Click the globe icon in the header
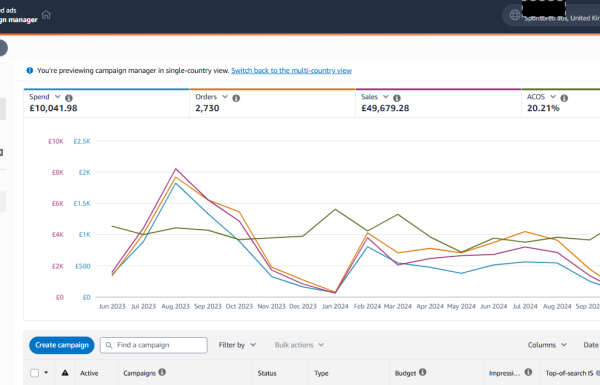600x385 pixels. 515,15
